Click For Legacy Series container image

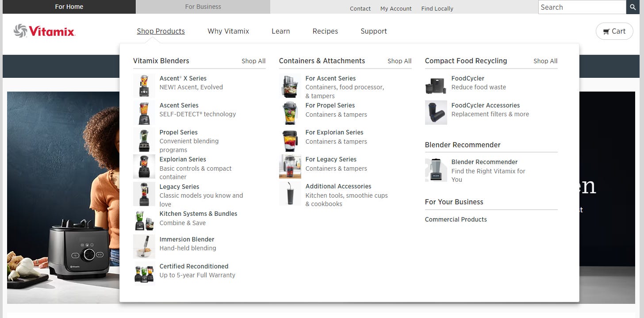pyautogui.click(x=290, y=166)
